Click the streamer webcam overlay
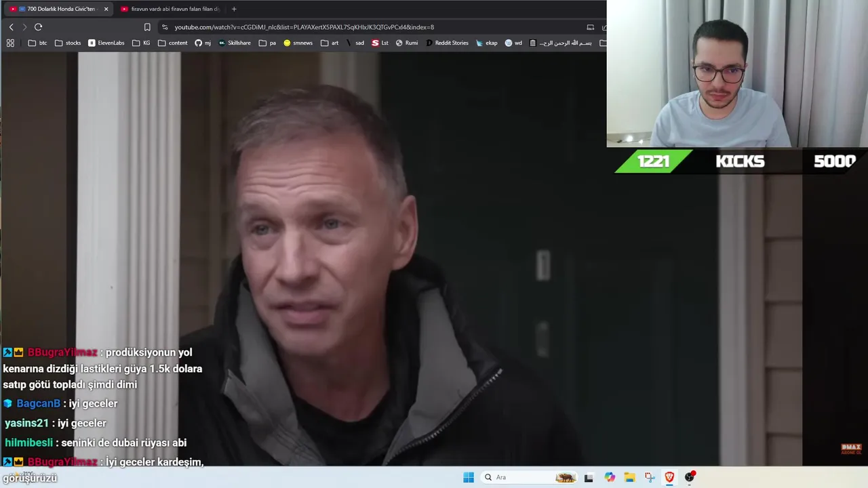Viewport: 868px width, 488px height. pos(737,73)
